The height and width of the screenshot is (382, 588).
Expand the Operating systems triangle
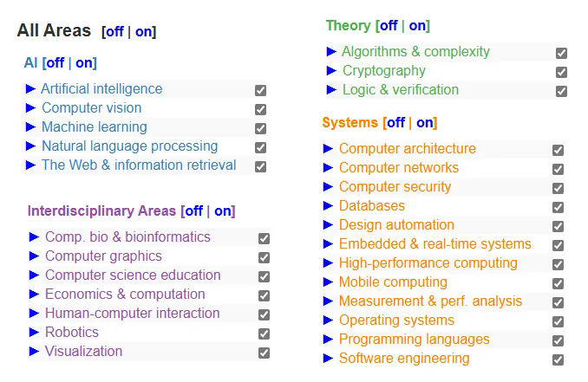pos(328,320)
